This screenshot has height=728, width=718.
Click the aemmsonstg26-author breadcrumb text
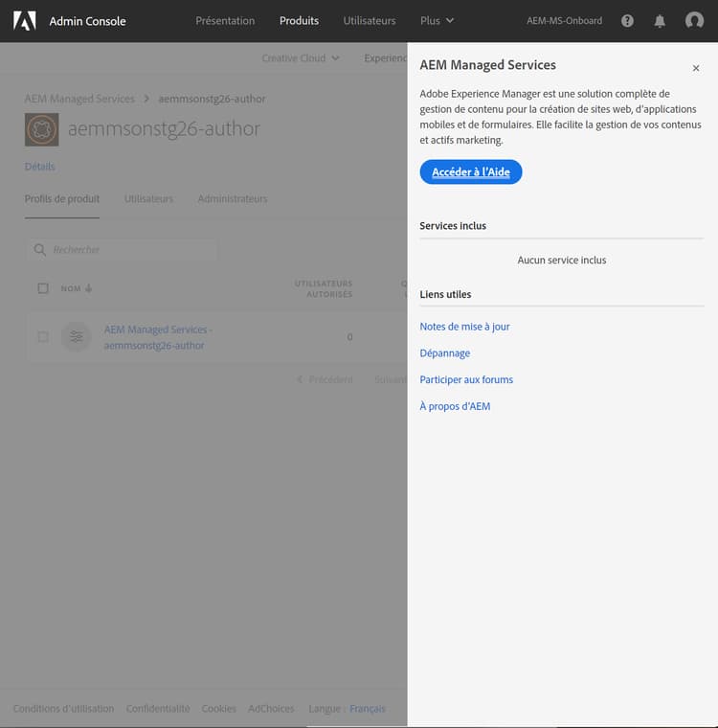212,99
